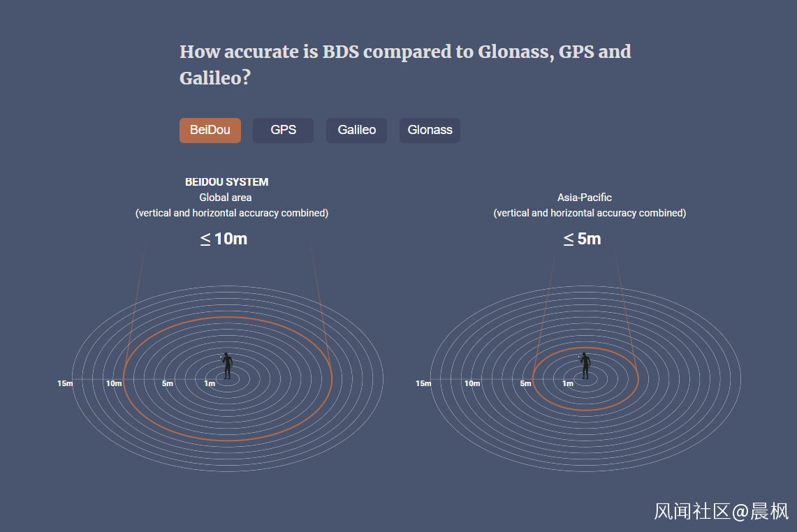This screenshot has width=797, height=532.
Task: Switch to the GPS tab
Action: tap(283, 130)
